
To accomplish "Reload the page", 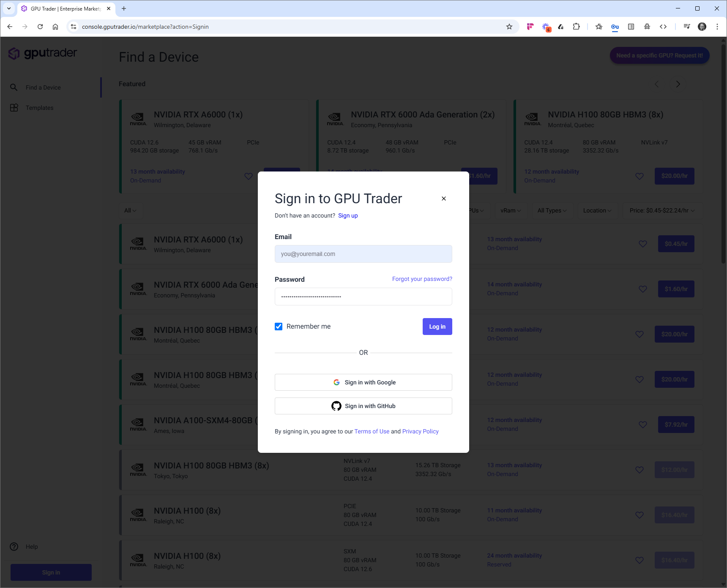I will (40, 27).
